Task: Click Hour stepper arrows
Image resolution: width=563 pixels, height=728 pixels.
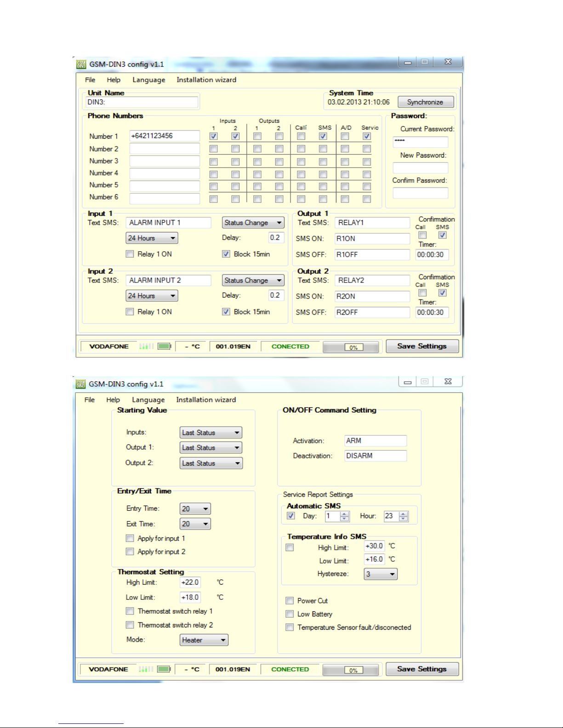Action: 404,516
